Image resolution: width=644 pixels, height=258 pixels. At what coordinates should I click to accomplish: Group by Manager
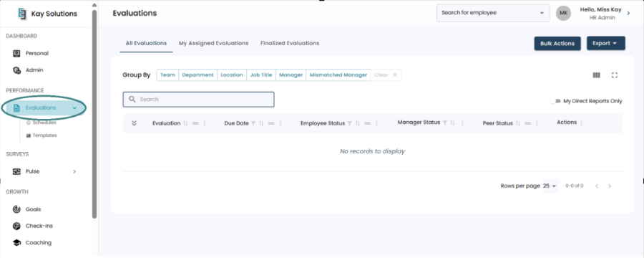(x=291, y=75)
